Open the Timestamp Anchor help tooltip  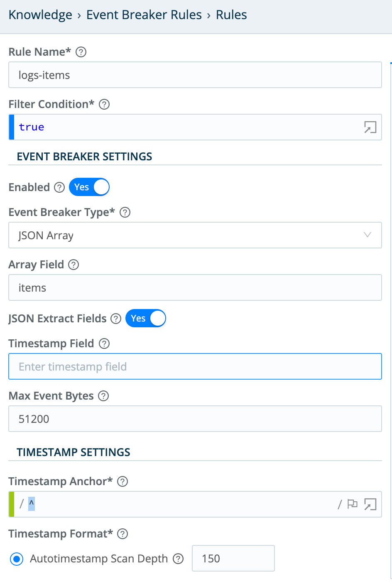coord(122,481)
